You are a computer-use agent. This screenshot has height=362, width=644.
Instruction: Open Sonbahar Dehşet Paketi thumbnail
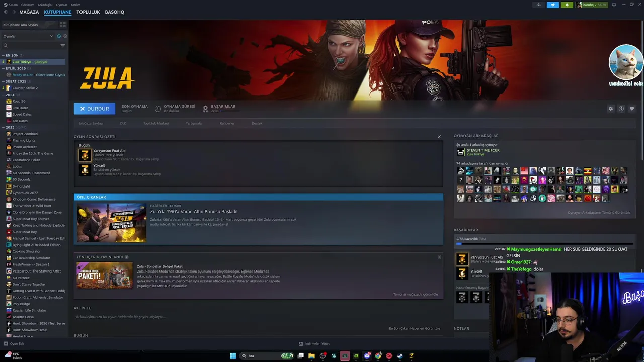[105, 276]
